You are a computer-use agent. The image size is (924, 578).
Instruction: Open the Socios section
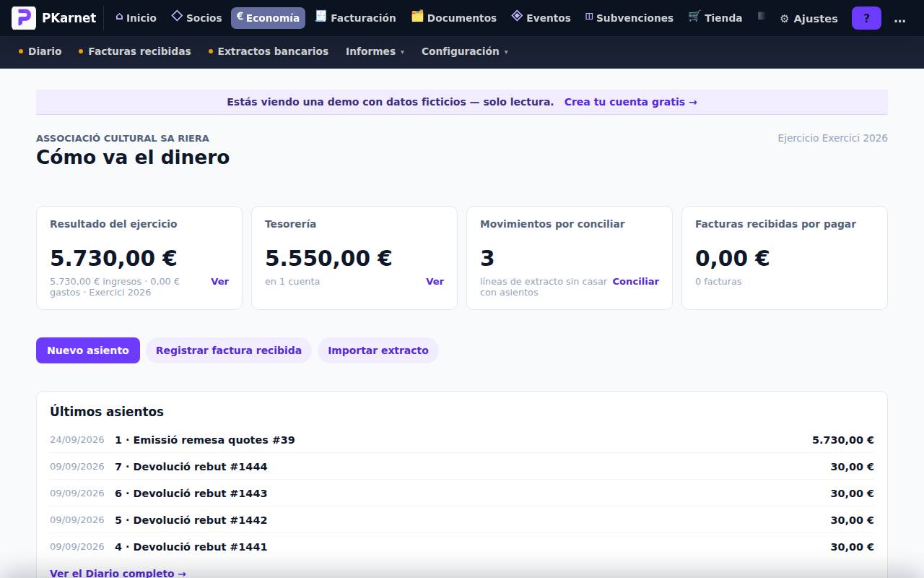click(196, 18)
